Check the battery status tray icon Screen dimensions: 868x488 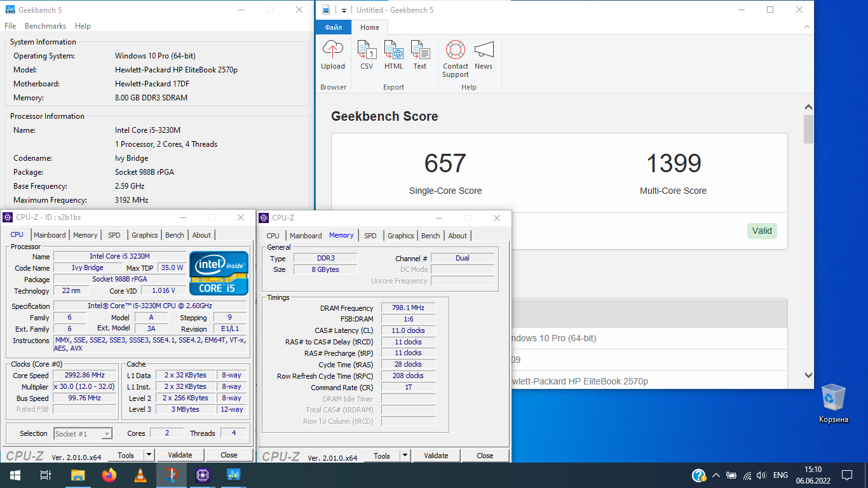pyautogui.click(x=731, y=475)
